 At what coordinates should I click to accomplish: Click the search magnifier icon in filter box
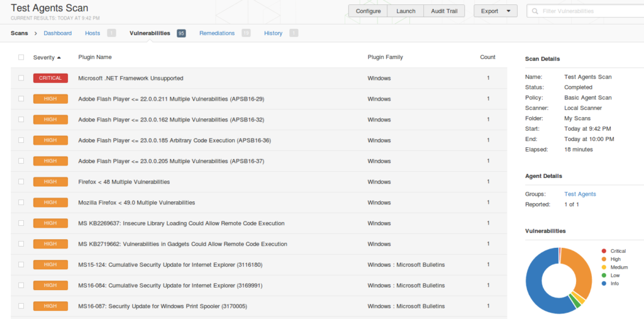pyautogui.click(x=534, y=11)
